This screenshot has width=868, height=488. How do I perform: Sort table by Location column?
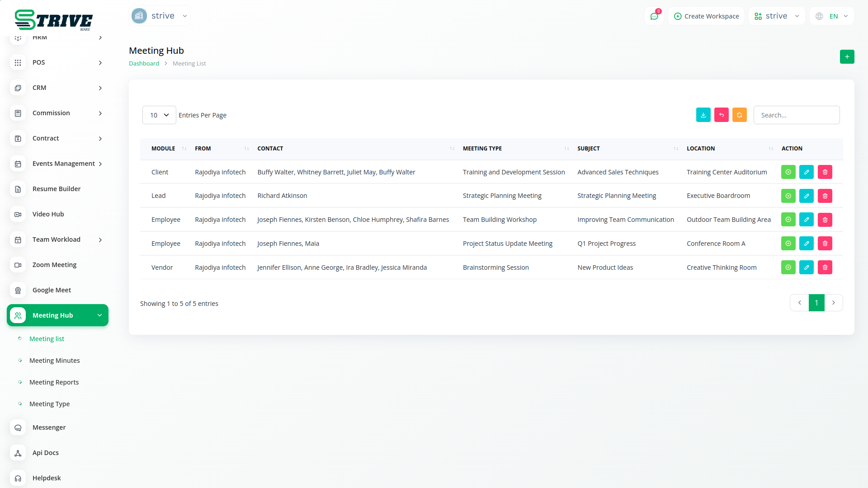[x=700, y=149]
